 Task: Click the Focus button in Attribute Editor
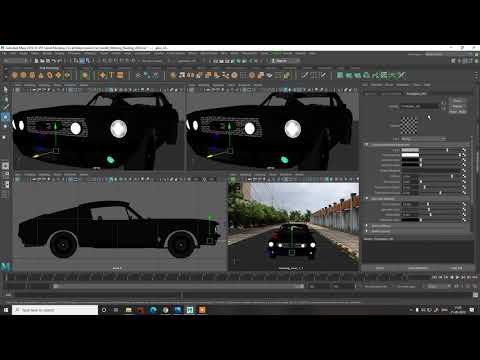click(x=458, y=101)
